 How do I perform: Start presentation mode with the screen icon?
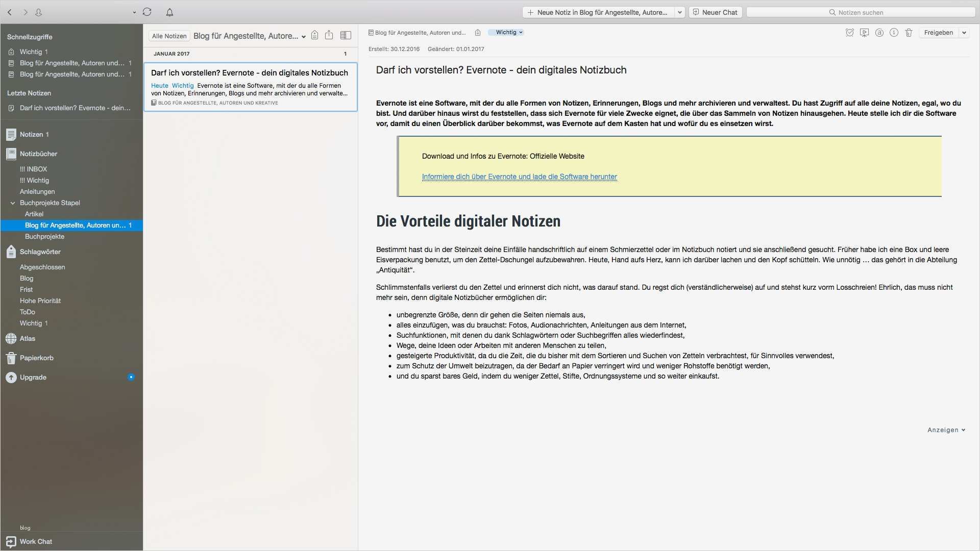coord(864,33)
